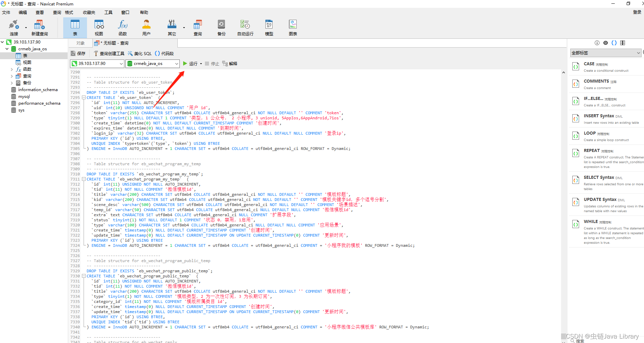Open the 图表 charts toolbar icon
The width and height of the screenshot is (644, 343).
tap(293, 28)
